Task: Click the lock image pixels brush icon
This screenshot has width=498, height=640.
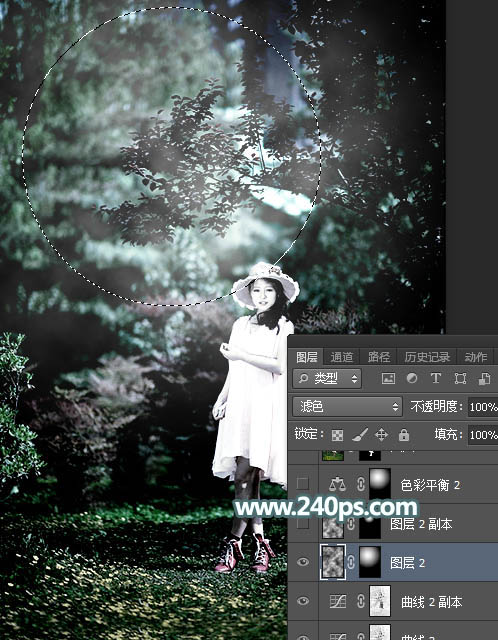Action: coord(360,435)
